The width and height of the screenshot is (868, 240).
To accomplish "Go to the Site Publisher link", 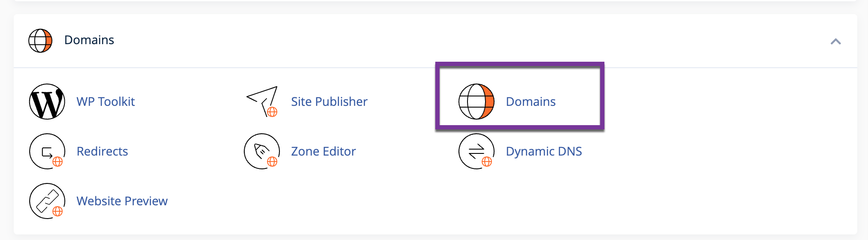I will 329,102.
